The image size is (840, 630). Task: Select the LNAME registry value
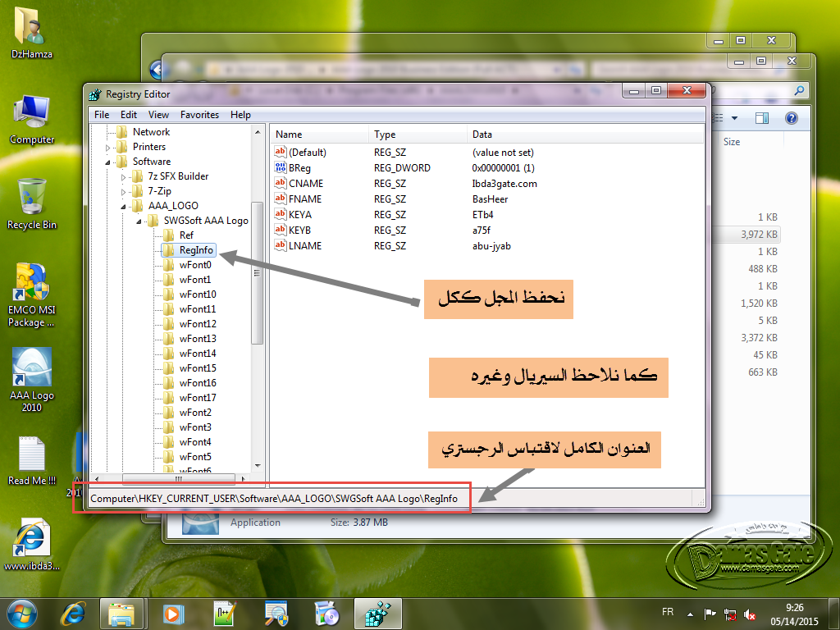[305, 245]
